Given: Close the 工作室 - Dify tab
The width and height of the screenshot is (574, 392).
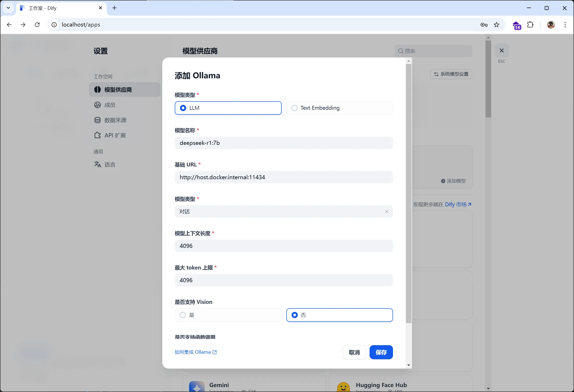Looking at the screenshot, I should click(100, 8).
